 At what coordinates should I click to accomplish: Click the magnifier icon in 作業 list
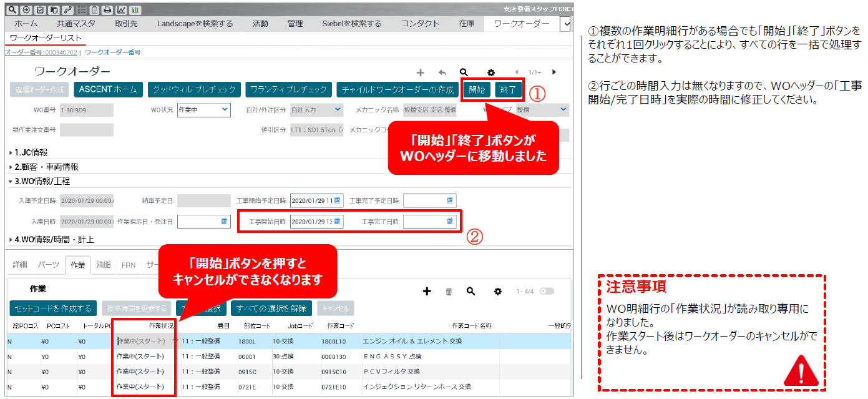tap(471, 292)
